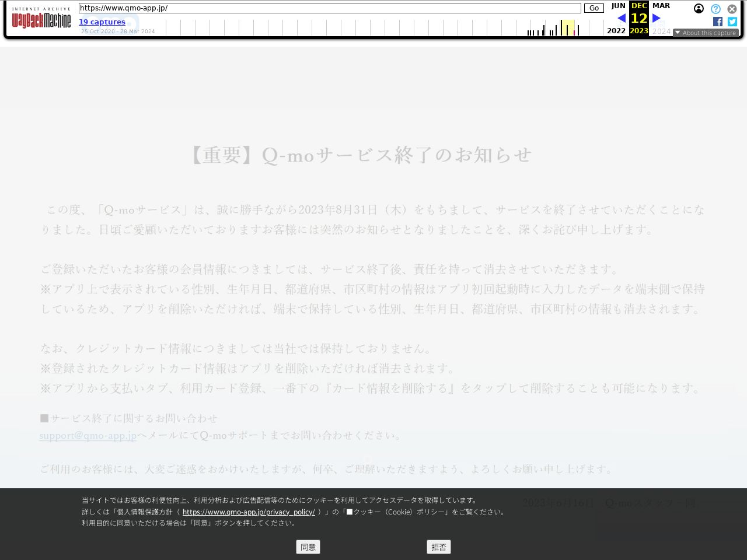Close the Wayback toolbar
Image resolution: width=747 pixels, height=560 pixels.
732,9
